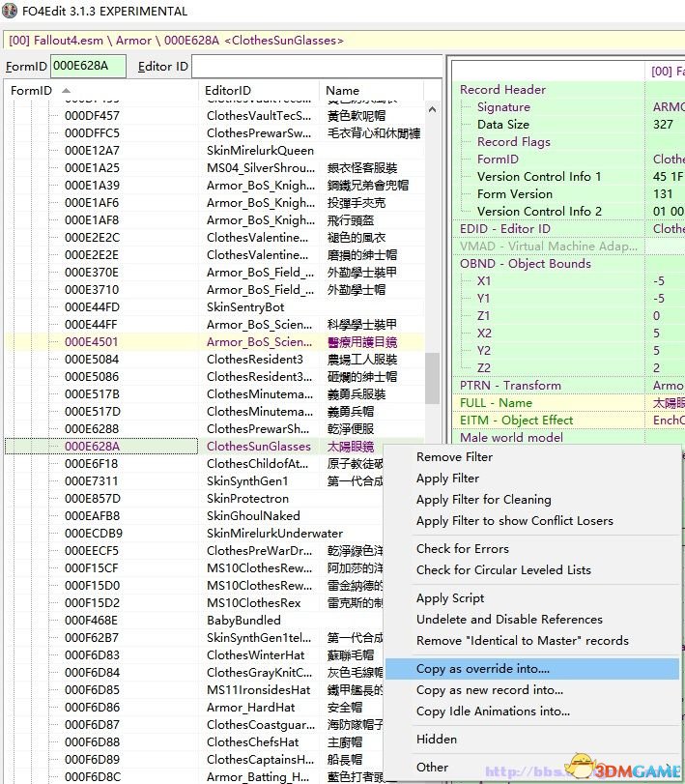Click Record Flags row in record view
685x784 pixels.
pyautogui.click(x=568, y=142)
